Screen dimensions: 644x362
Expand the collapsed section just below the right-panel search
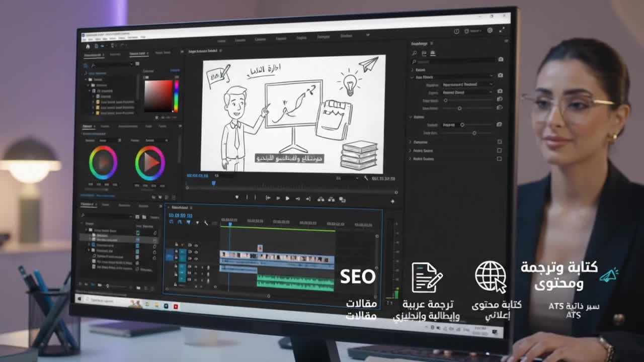pyautogui.click(x=413, y=70)
